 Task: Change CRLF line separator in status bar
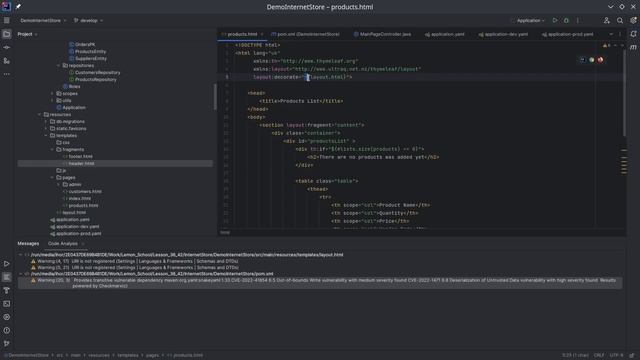coord(599,356)
